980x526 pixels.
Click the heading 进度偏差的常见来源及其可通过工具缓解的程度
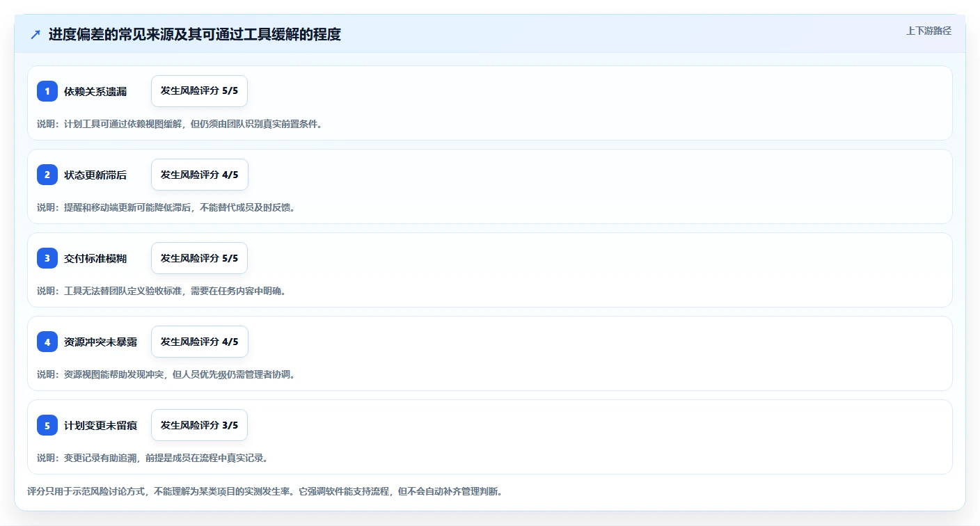(x=195, y=34)
